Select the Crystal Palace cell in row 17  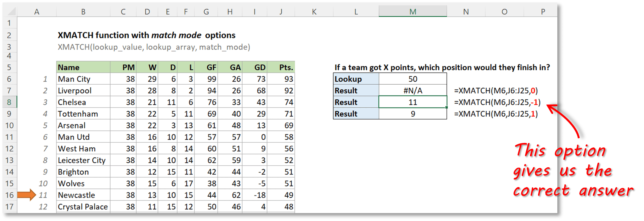click(83, 207)
